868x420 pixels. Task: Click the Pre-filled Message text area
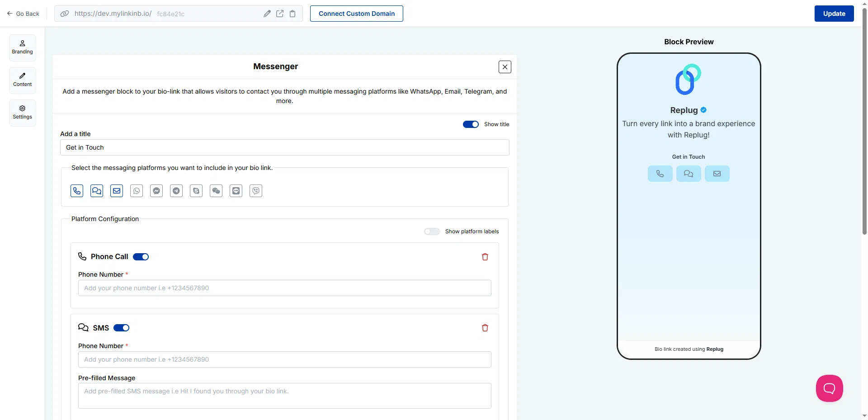point(285,396)
